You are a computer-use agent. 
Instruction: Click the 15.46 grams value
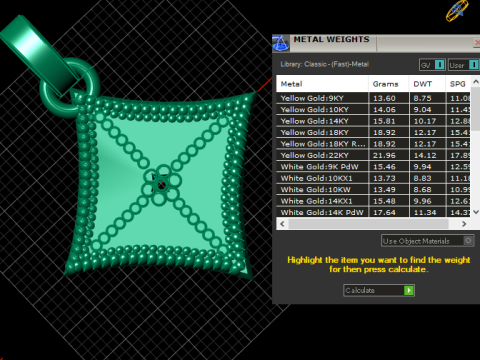[x=384, y=167]
